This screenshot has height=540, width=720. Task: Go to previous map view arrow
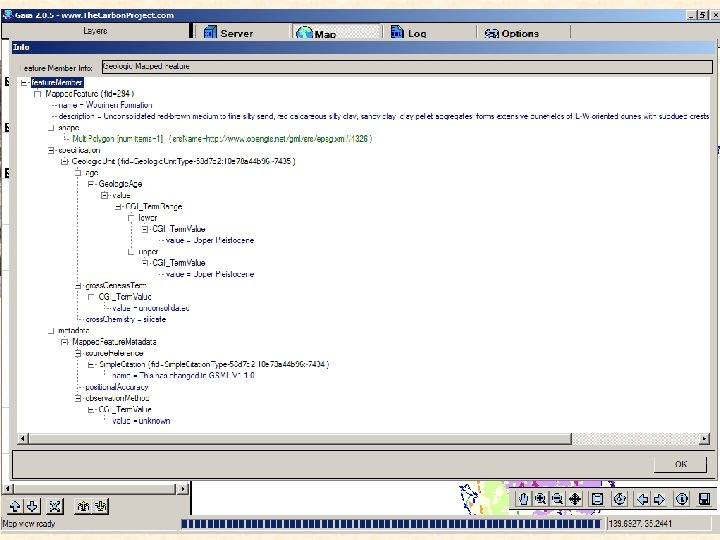click(642, 499)
